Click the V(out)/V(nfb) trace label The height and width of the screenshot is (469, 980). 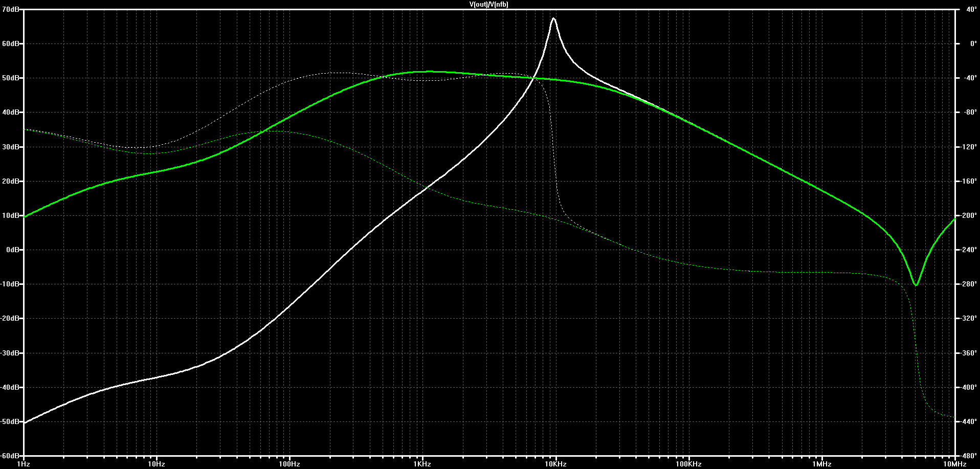(x=489, y=4)
